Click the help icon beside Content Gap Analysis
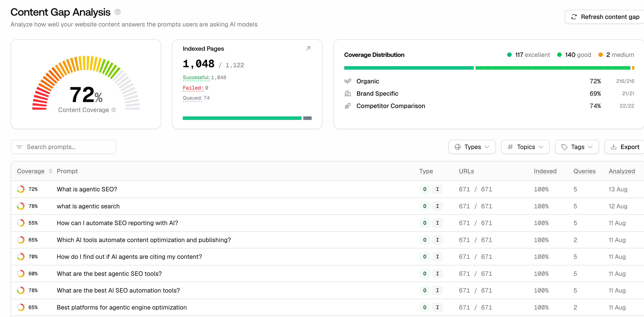 (117, 12)
